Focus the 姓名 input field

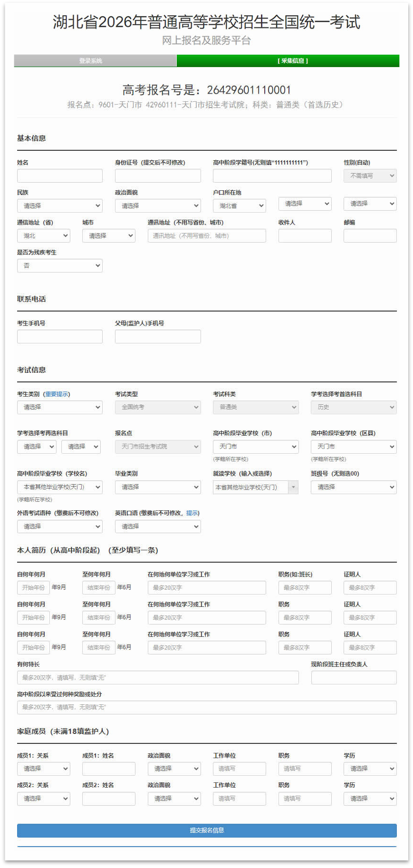point(59,176)
